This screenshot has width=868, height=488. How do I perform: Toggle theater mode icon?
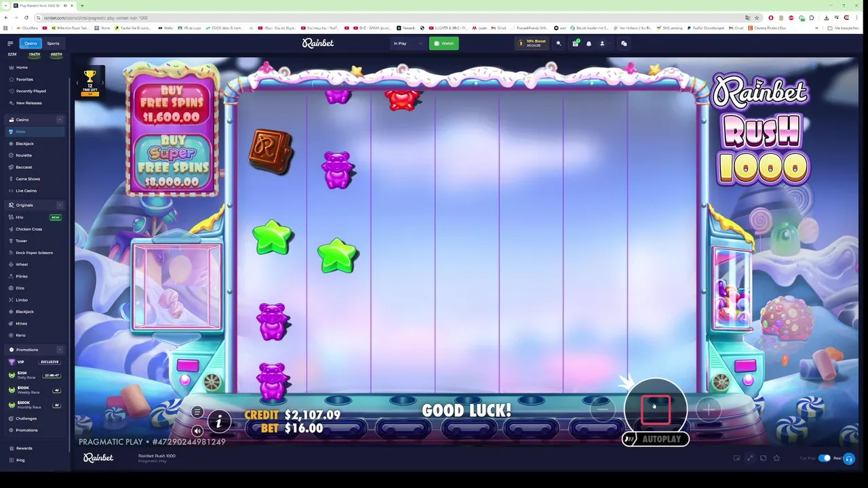[763, 458]
